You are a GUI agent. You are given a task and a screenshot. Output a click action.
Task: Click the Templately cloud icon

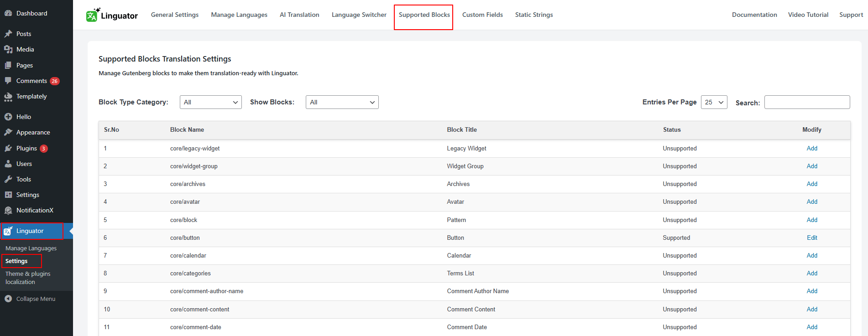pos(8,97)
